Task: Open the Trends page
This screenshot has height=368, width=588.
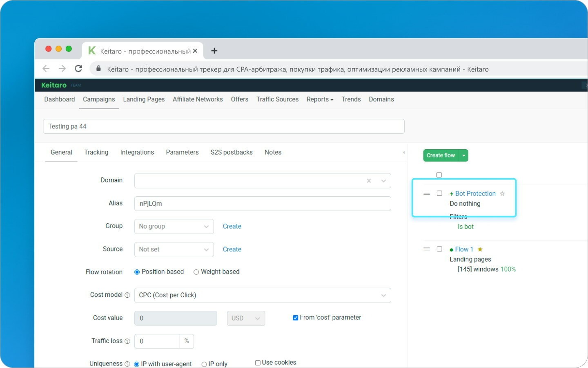Action: (351, 99)
